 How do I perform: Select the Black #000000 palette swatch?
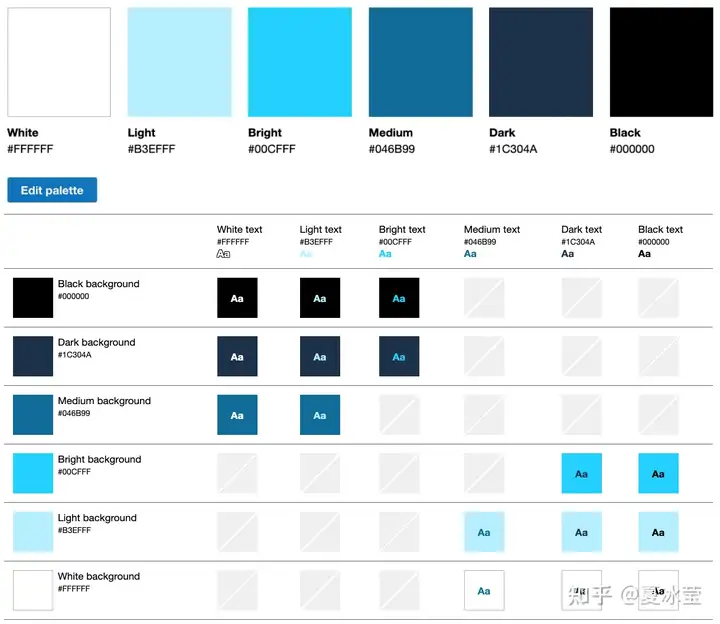click(661, 62)
